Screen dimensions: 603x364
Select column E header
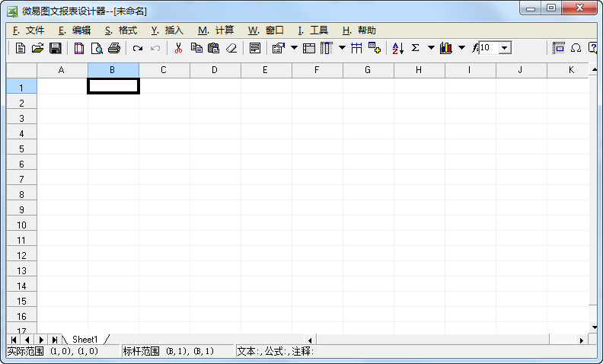(x=266, y=70)
